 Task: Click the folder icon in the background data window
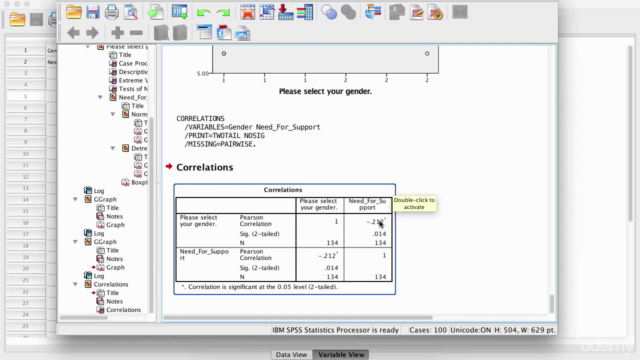click(17, 19)
